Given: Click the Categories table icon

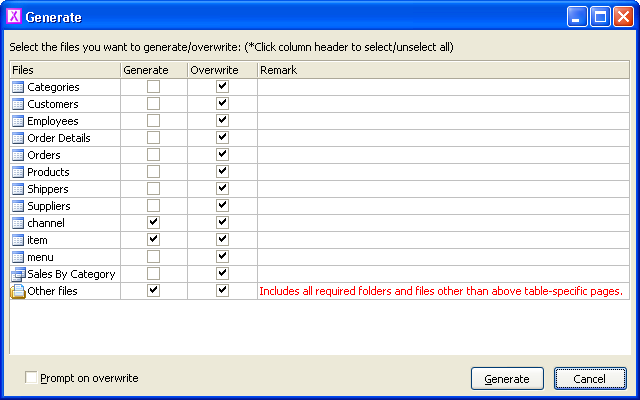Looking at the screenshot, I should point(18,87).
